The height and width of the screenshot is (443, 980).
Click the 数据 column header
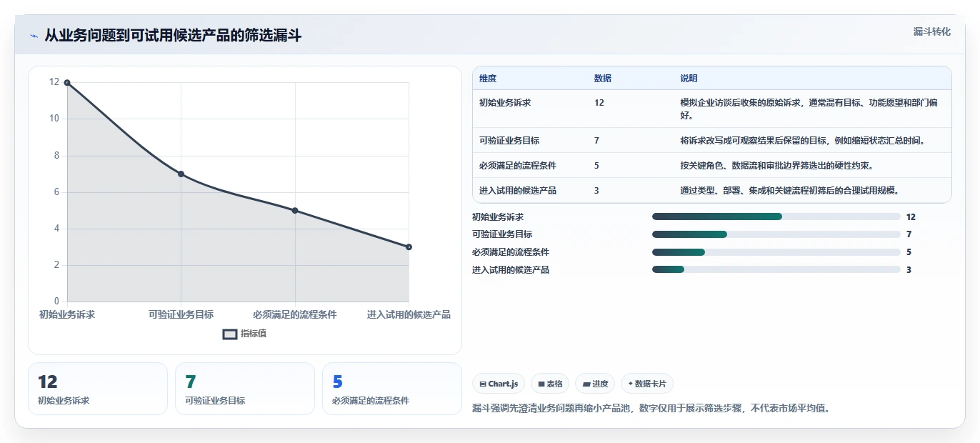[x=602, y=79]
